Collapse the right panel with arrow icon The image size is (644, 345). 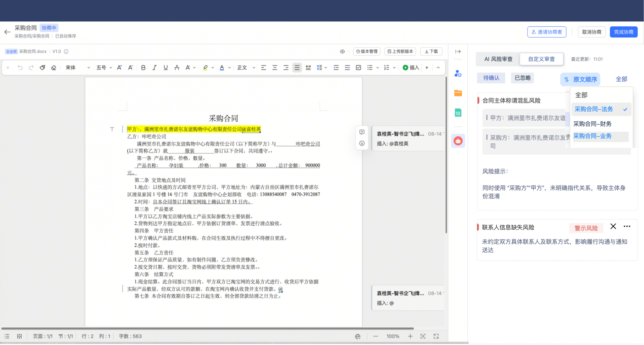[x=458, y=52]
